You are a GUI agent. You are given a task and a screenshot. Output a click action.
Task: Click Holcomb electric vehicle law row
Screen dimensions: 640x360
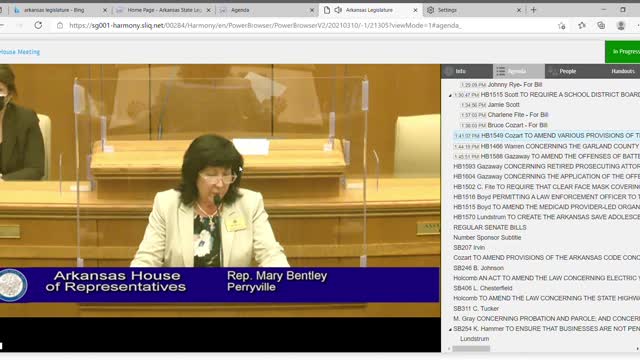click(x=546, y=278)
